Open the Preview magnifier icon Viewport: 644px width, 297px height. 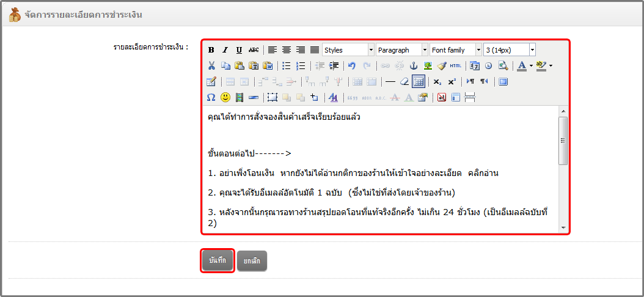pos(503,66)
